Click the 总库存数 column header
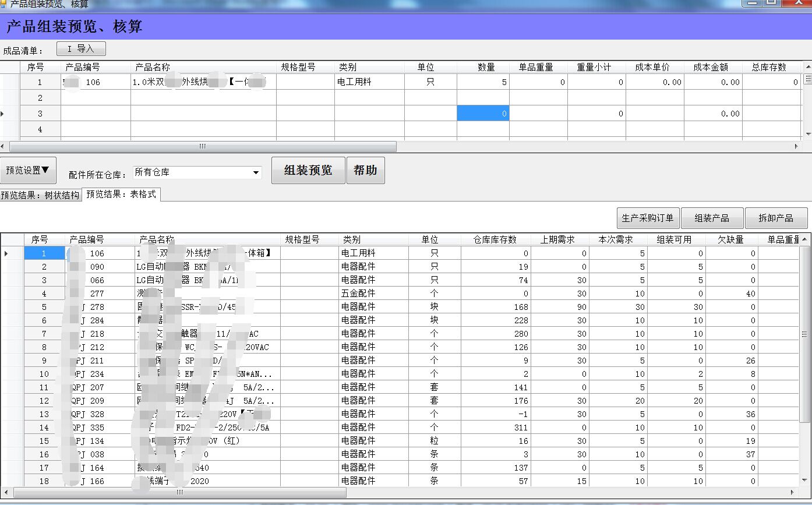The height and width of the screenshot is (505, 812). coord(772,68)
